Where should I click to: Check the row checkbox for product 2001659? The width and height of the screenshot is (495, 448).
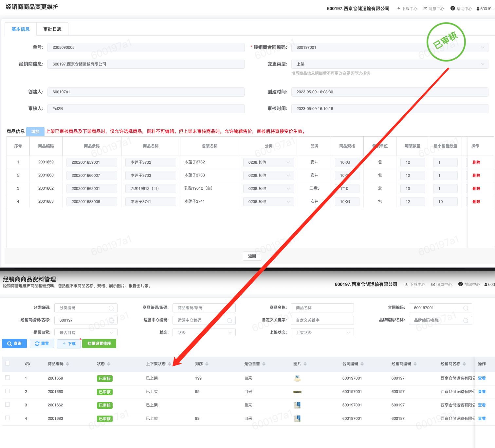point(8,378)
